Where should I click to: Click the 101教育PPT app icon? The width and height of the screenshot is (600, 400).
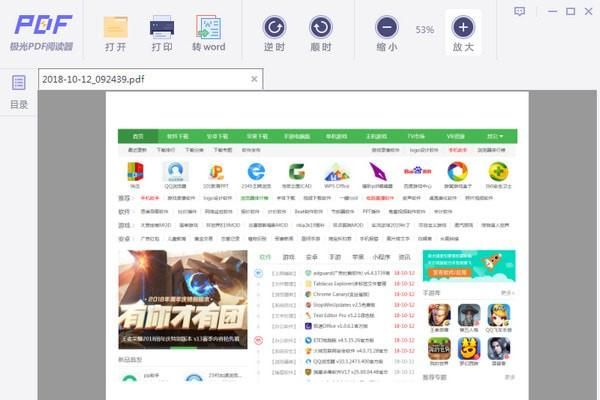point(216,171)
